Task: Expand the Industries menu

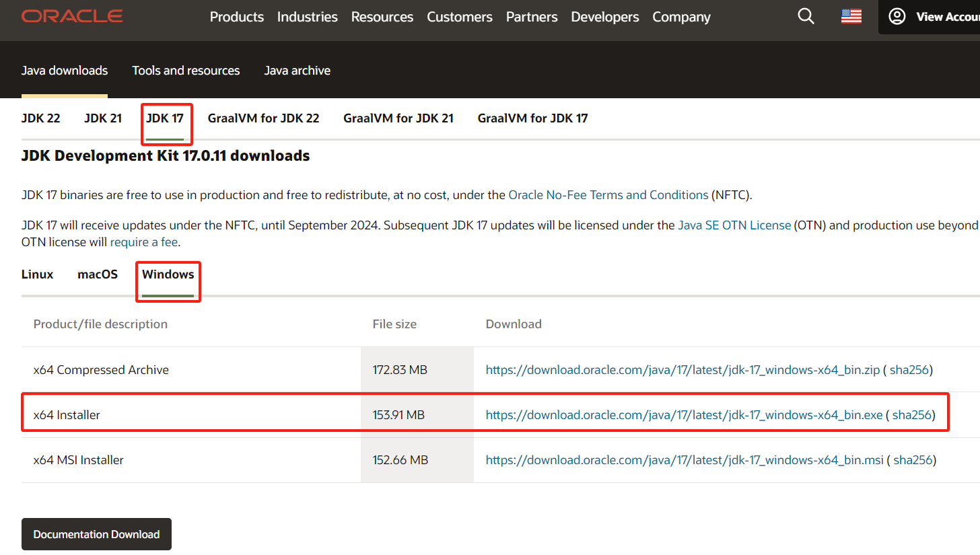Action: coord(307,17)
